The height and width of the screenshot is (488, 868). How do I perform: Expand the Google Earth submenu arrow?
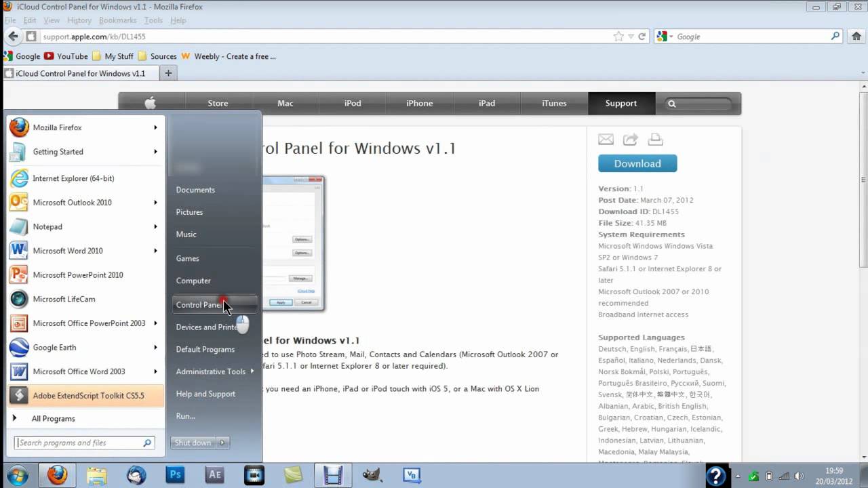(155, 348)
